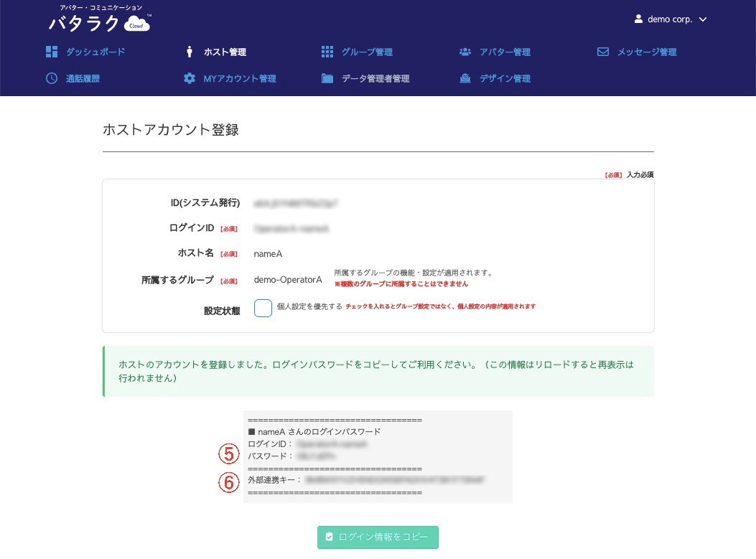Go to メッセージ管理 in the navigation
Viewport: 756px width, 559px height.
pyautogui.click(x=646, y=52)
